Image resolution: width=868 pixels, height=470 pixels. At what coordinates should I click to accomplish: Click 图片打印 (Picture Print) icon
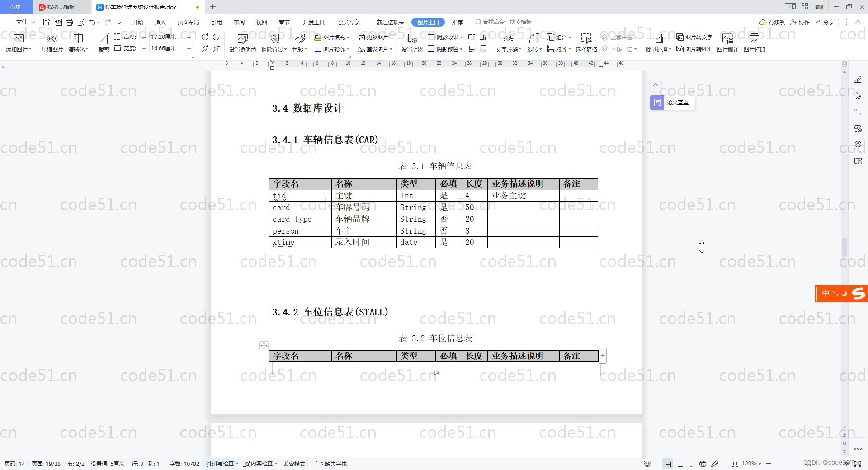pyautogui.click(x=755, y=43)
